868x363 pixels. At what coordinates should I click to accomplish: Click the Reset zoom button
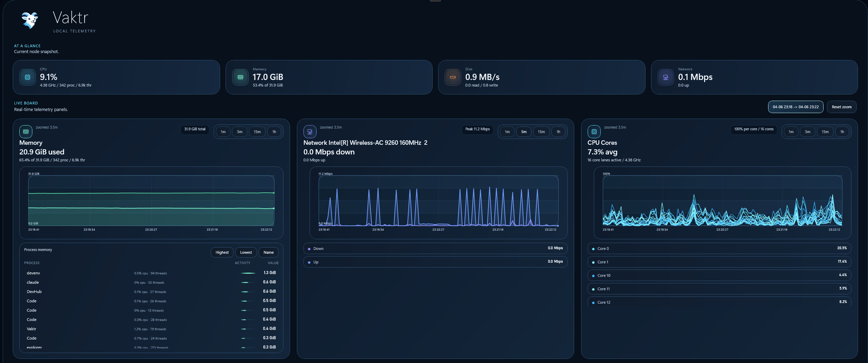tap(841, 107)
